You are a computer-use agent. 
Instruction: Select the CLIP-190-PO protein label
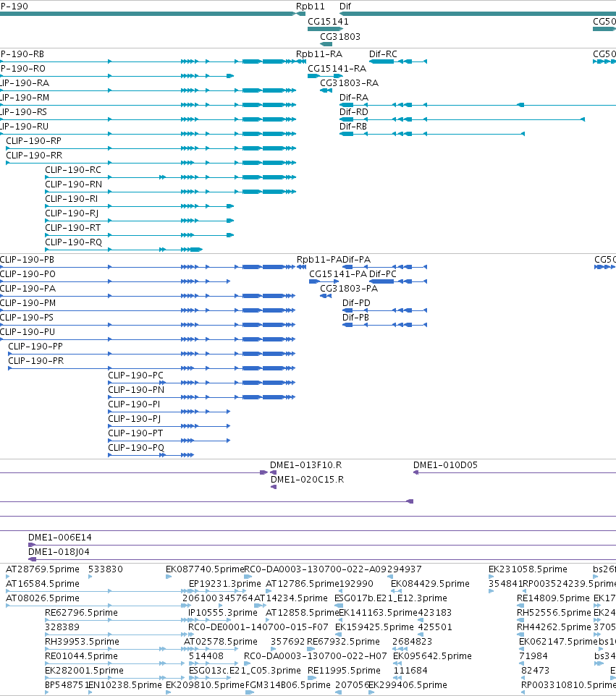(28, 274)
